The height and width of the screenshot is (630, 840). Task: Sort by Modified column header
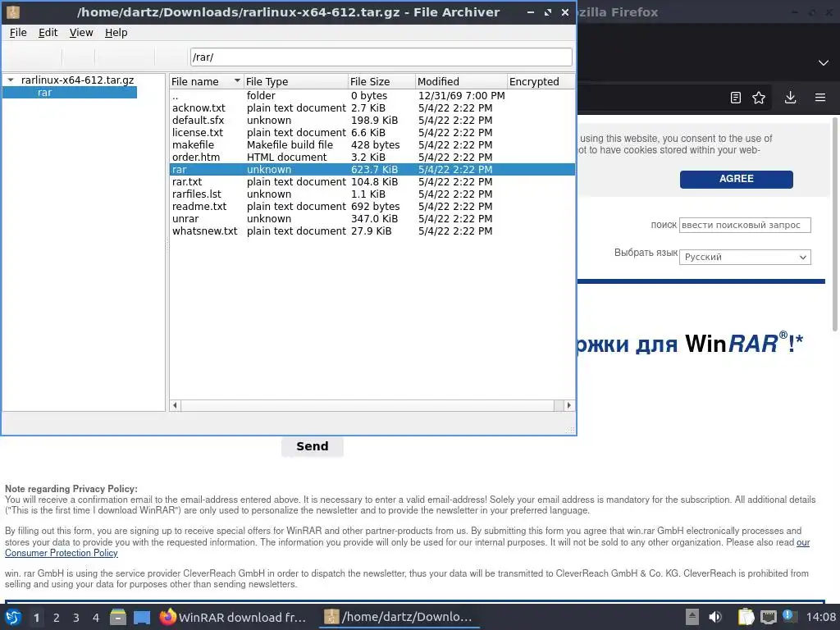click(461, 81)
